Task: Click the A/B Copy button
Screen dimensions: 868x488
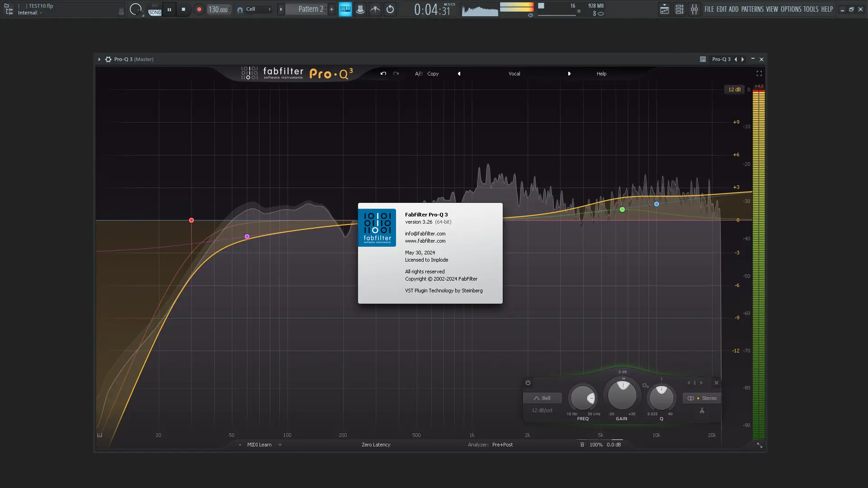Action: pos(433,74)
